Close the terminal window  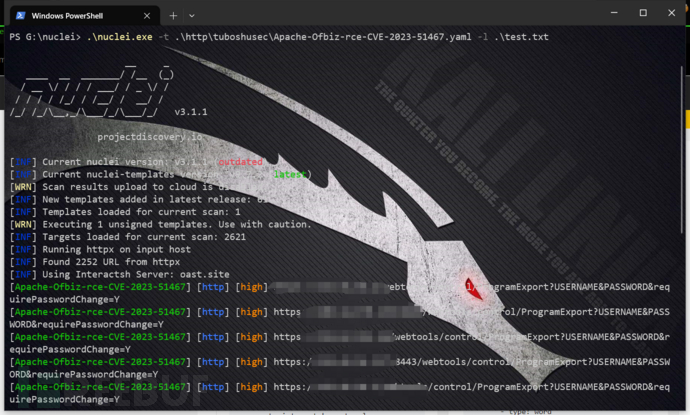672,13
